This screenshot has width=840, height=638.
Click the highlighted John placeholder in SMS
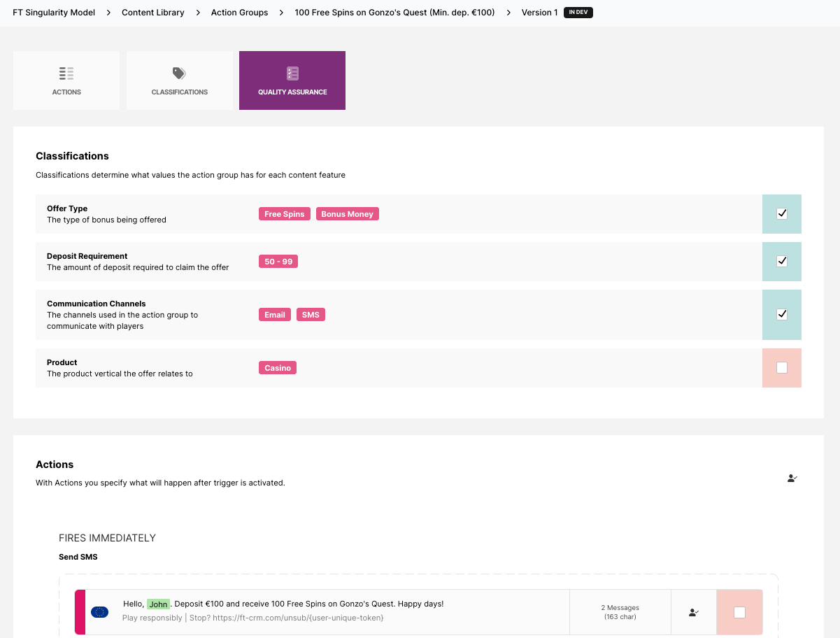[159, 604]
